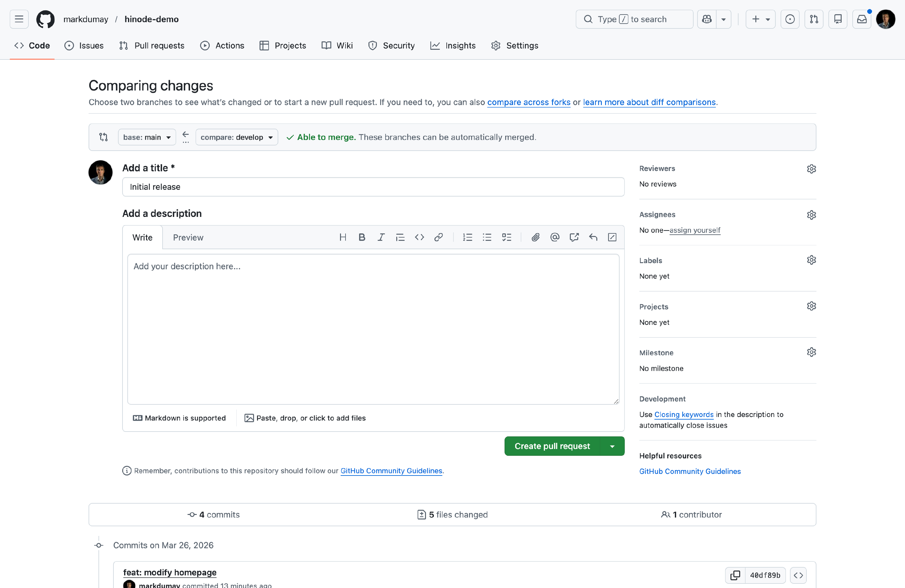Open the notifications inbox icon
This screenshot has width=905, height=588.
pos(862,19)
